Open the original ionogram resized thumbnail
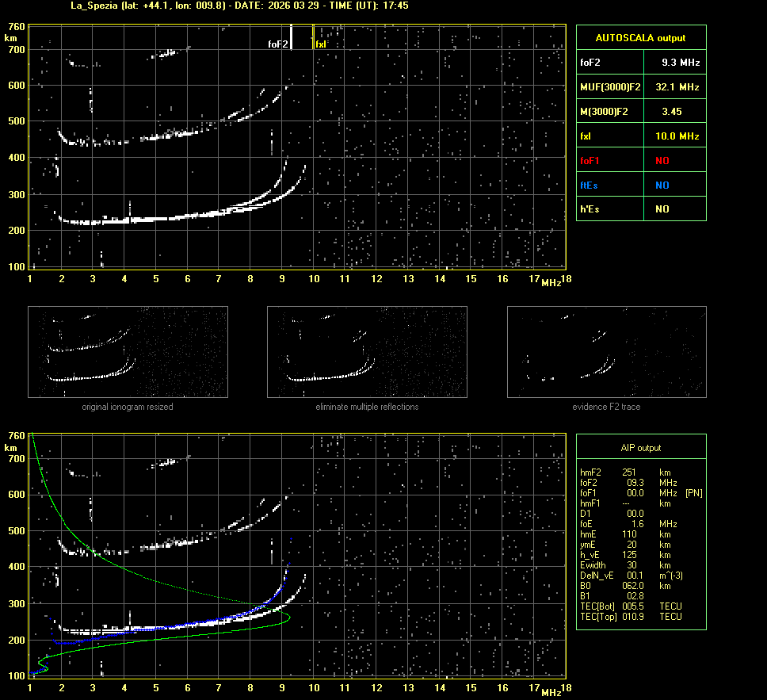 tap(128, 351)
